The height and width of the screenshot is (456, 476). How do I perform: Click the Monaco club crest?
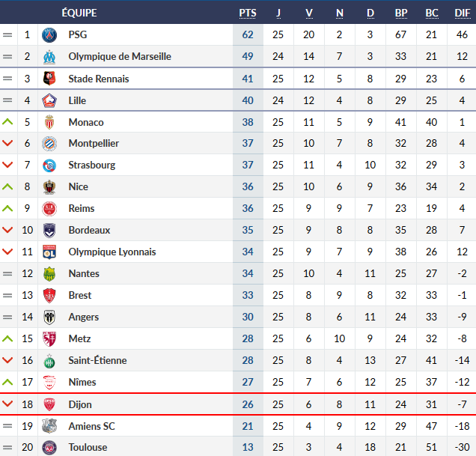tap(50, 122)
